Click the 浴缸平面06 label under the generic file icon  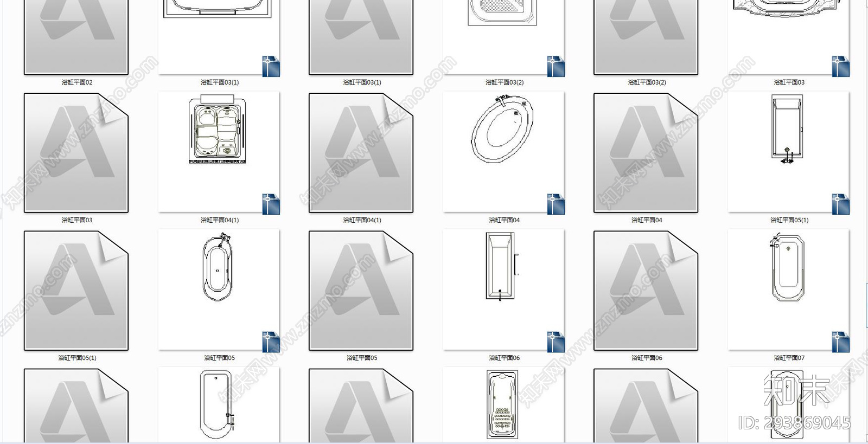[647, 358]
